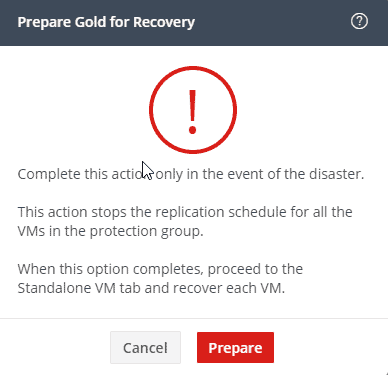
Task: Open help via the question mark icon
Action: pos(359,22)
